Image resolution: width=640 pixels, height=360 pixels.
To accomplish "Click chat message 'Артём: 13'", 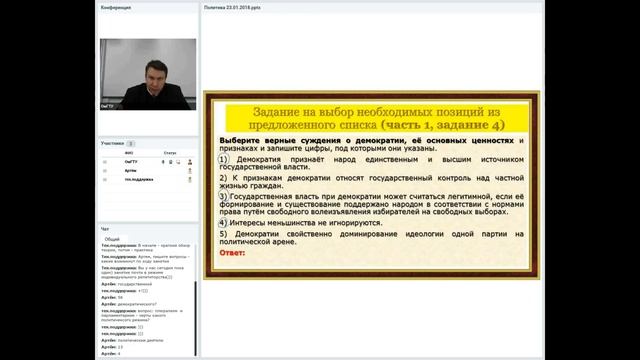I will tap(112, 347).
